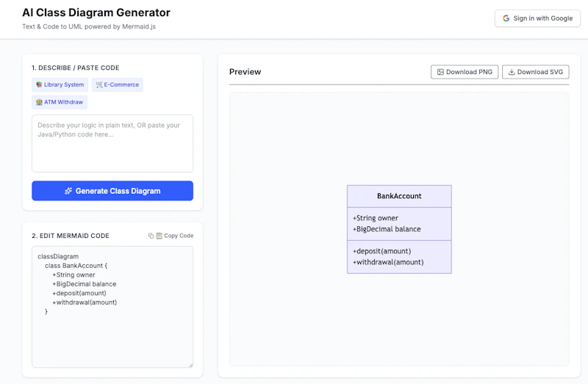Click '2. EDIT MERMAID CODE' heading
Screen dimensions: 588x384
[x=71, y=236]
